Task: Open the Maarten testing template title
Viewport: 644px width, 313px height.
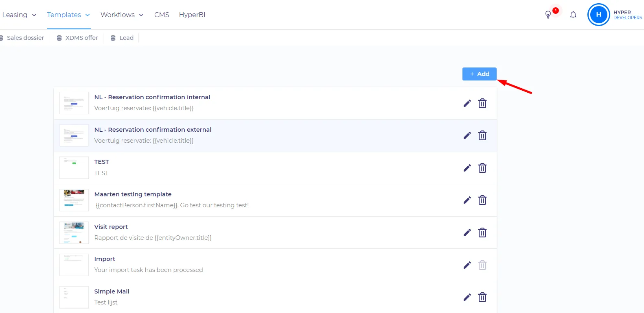Action: (133, 194)
